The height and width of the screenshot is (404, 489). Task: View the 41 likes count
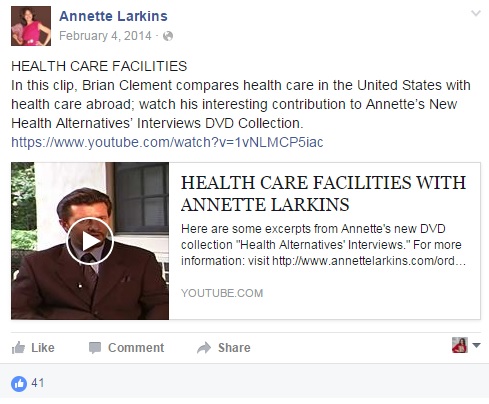pyautogui.click(x=38, y=383)
